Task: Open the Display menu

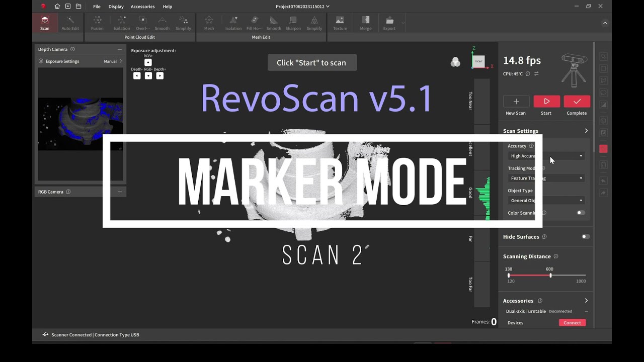Action: [x=116, y=7]
